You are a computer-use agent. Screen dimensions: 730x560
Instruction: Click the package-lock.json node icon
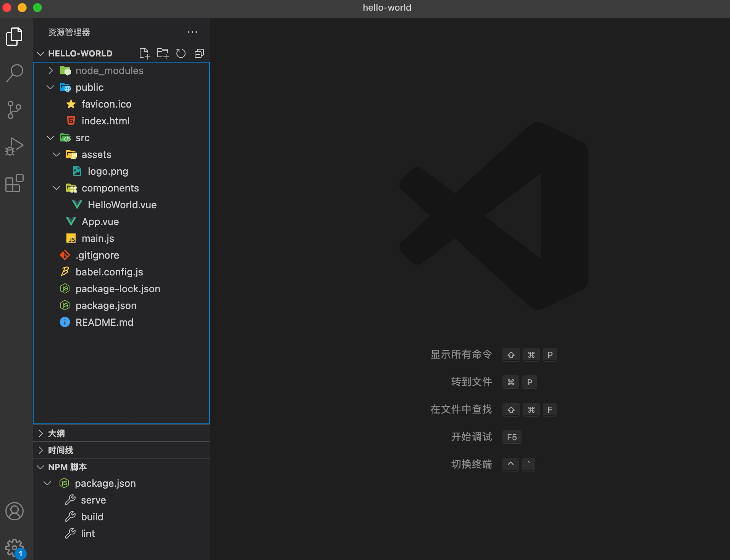coord(65,289)
